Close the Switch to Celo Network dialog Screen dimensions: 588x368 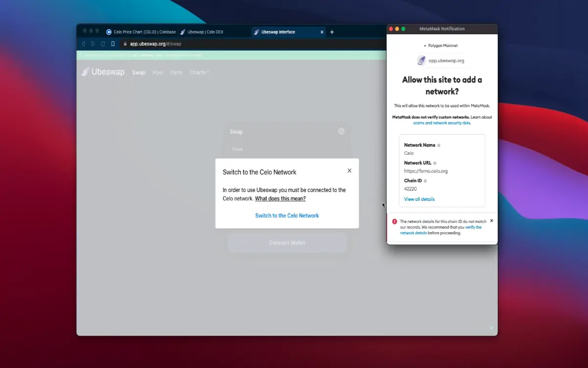point(349,171)
